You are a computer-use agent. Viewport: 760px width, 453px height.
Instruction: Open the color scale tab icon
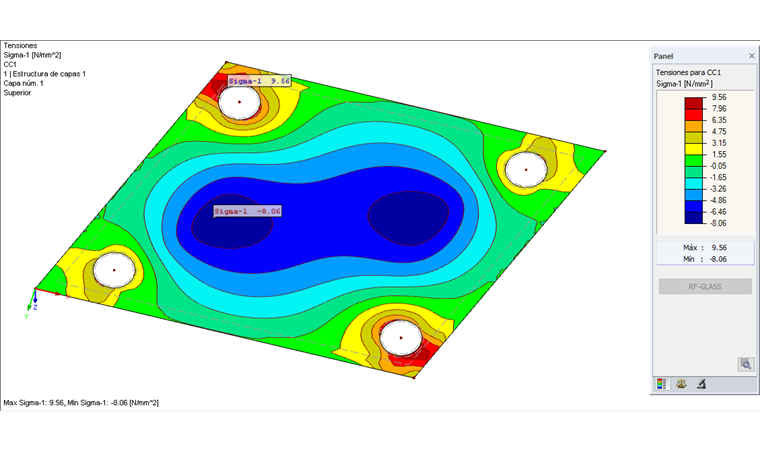coord(661,384)
